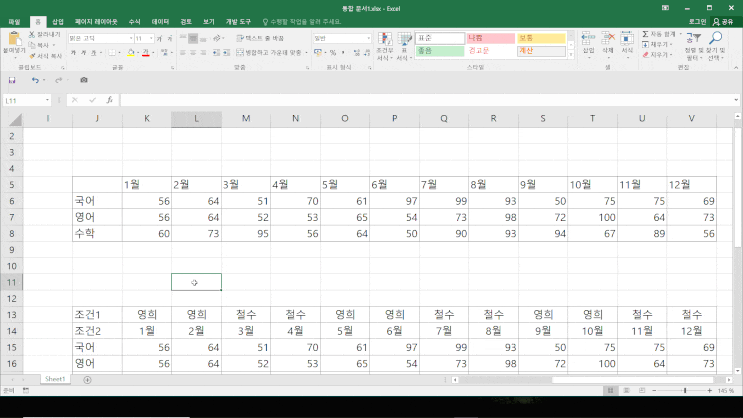This screenshot has height=418, width=743.
Task: Toggle bold formatting
Action: (73, 53)
